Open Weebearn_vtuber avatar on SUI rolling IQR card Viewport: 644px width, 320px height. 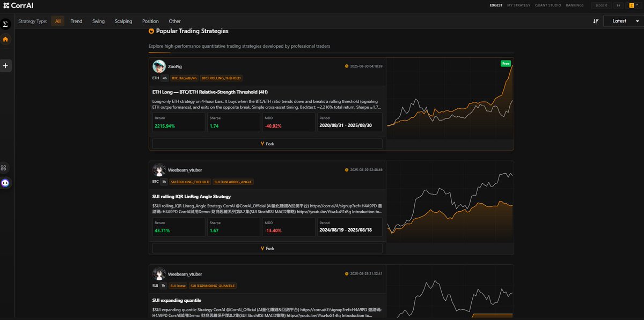(x=159, y=170)
